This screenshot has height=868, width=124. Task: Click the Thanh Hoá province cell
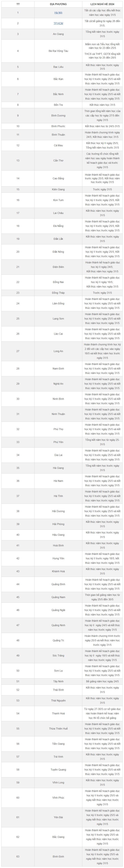[58, 713]
